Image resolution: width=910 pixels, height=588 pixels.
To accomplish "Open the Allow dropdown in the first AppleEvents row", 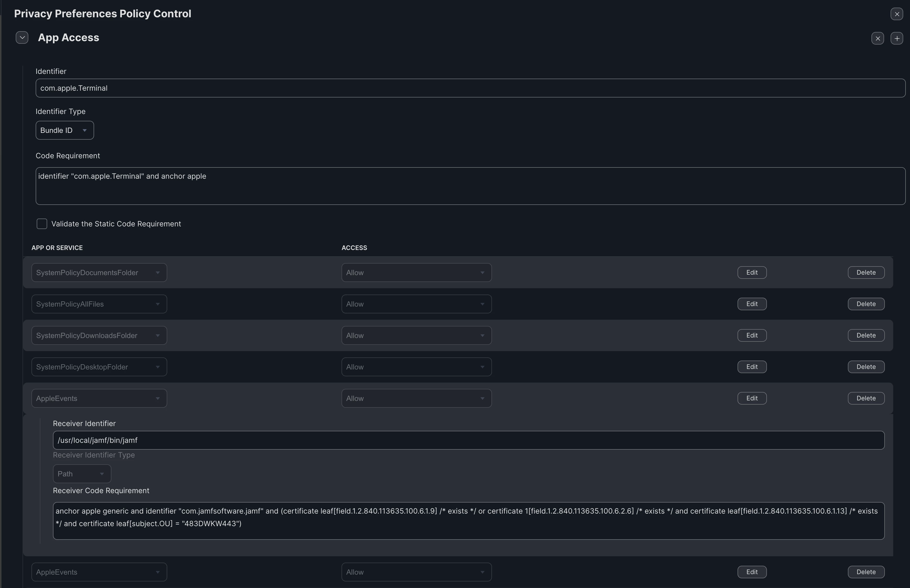I will tap(416, 398).
